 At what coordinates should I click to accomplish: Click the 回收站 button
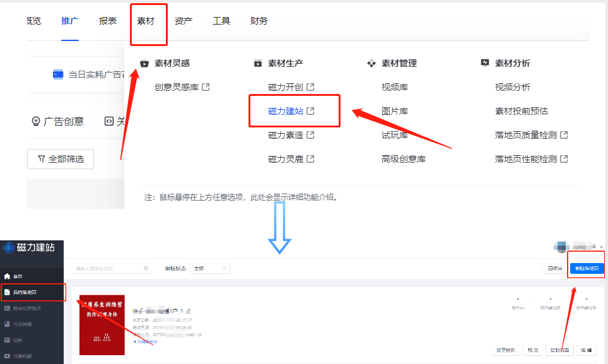[x=554, y=268]
